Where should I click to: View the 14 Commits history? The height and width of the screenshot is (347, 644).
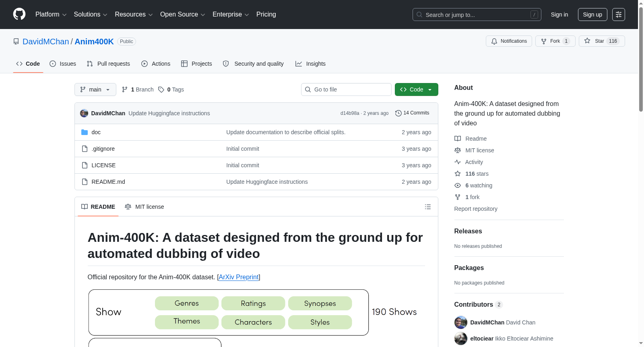[x=412, y=113]
